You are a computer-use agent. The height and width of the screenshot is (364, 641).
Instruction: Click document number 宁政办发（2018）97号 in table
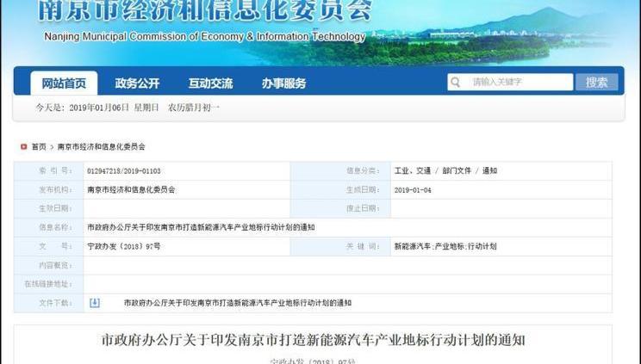tap(124, 246)
